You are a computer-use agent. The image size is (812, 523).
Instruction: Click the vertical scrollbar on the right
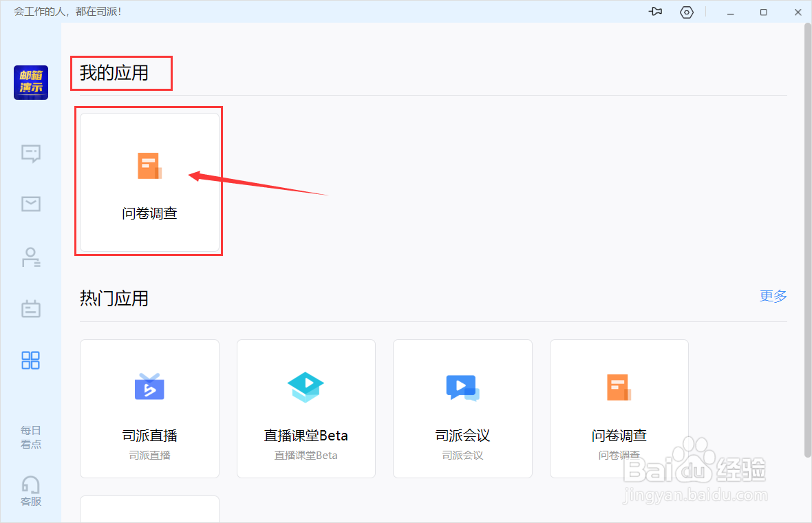click(x=807, y=241)
